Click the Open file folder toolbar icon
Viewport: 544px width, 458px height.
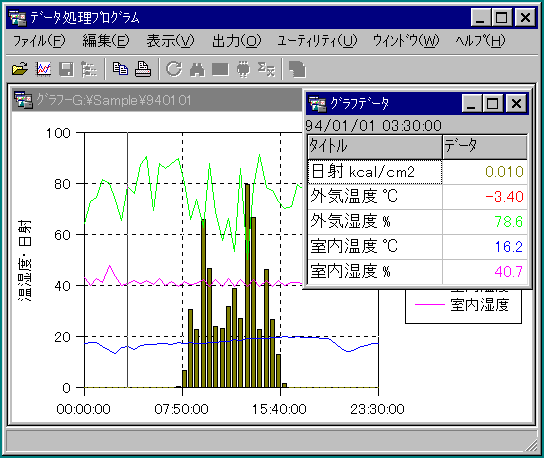[19, 69]
